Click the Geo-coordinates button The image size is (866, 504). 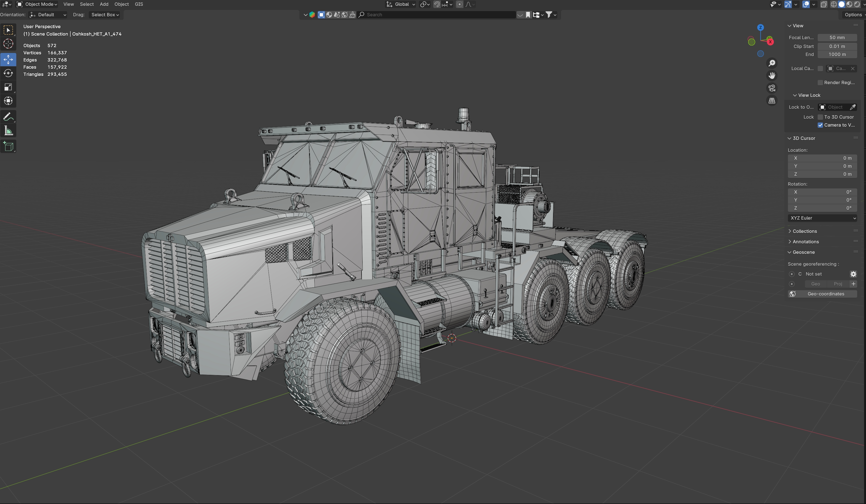click(822, 294)
